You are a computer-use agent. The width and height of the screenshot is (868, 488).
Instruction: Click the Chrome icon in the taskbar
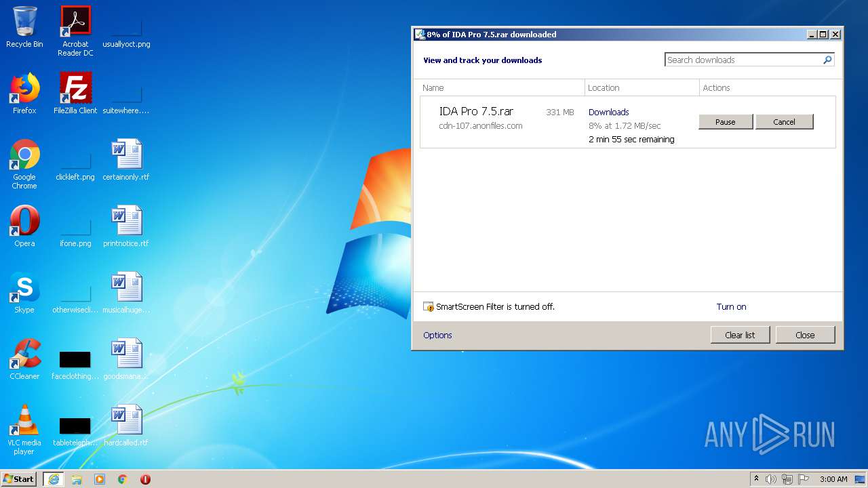click(x=123, y=479)
